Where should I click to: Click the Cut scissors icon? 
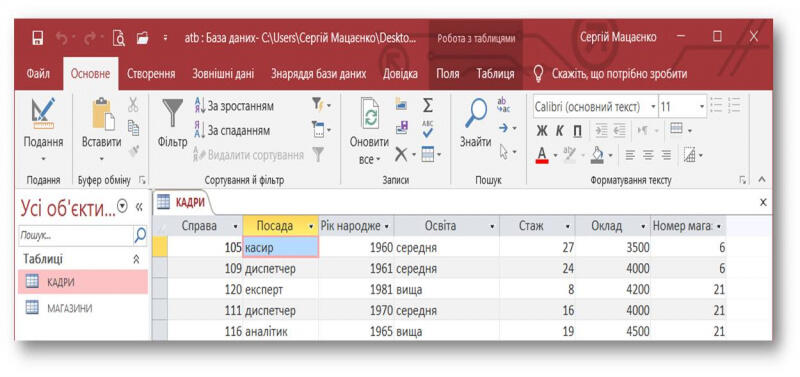click(x=133, y=105)
